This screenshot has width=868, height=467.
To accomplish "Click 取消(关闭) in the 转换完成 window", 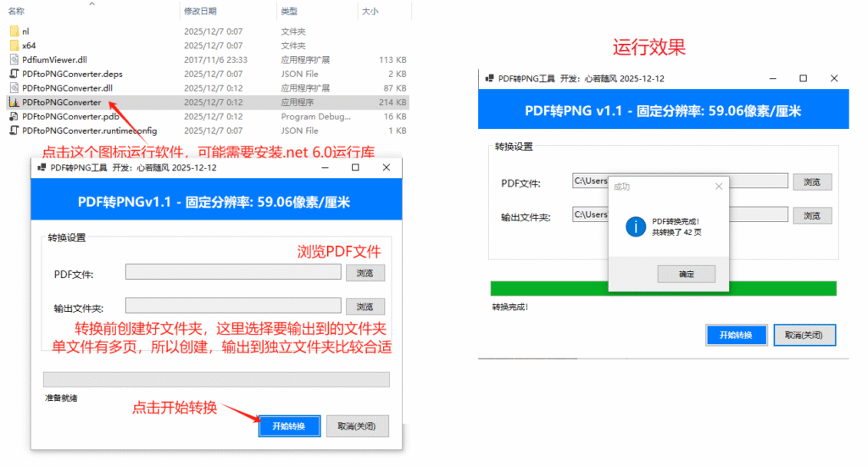I will tap(804, 335).
